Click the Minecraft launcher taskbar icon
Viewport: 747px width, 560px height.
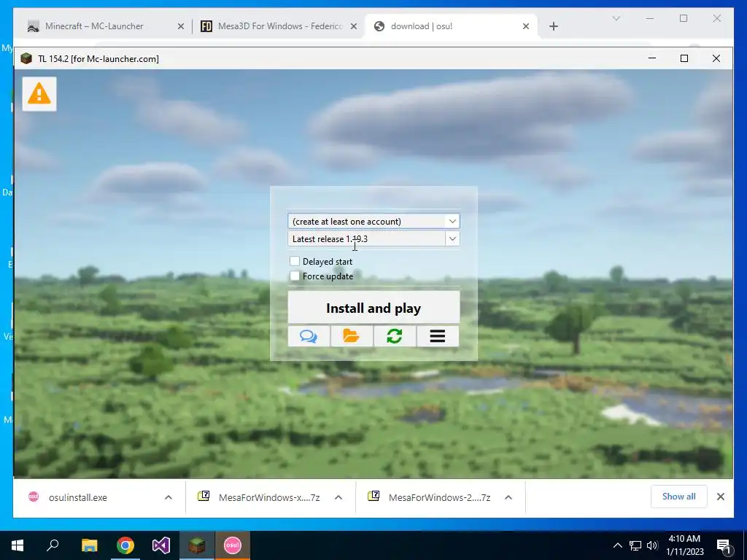pos(197,545)
